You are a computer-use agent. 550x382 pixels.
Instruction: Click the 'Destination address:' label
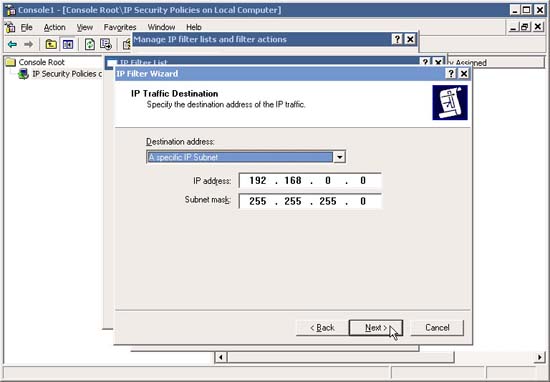click(180, 142)
